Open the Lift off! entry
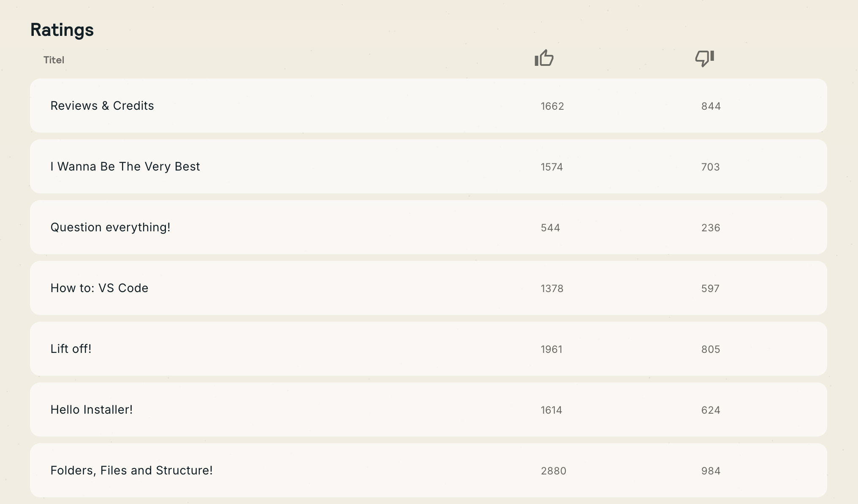This screenshot has height=504, width=858. pos(71,349)
